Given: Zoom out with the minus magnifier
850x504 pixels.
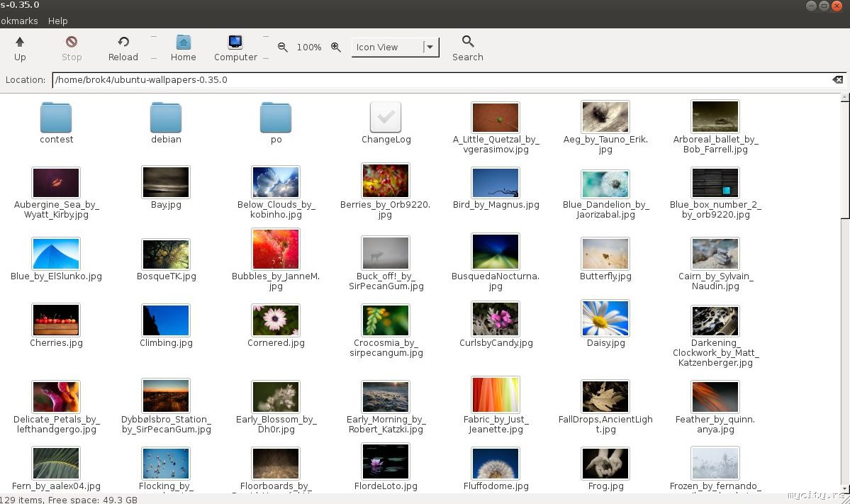Looking at the screenshot, I should (283, 47).
